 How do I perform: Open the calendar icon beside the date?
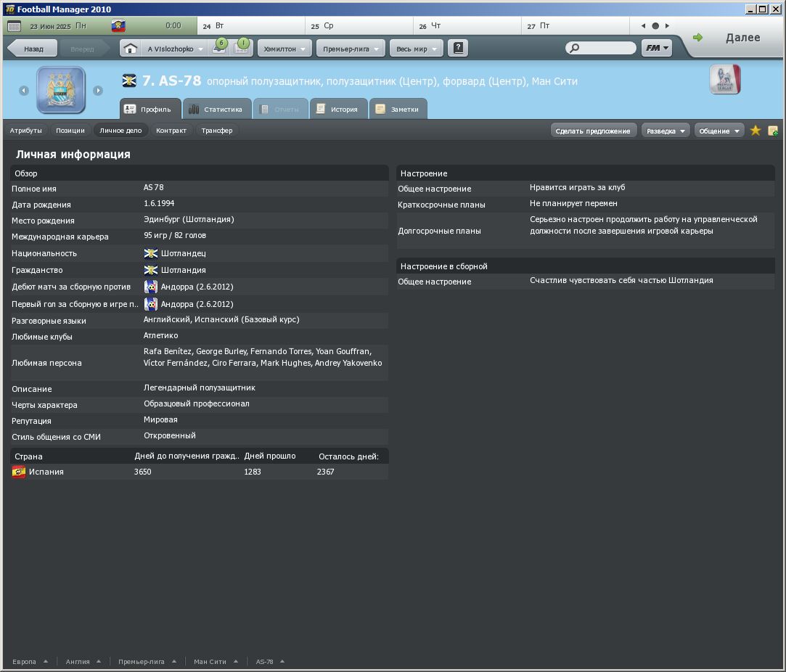pyautogui.click(x=14, y=26)
